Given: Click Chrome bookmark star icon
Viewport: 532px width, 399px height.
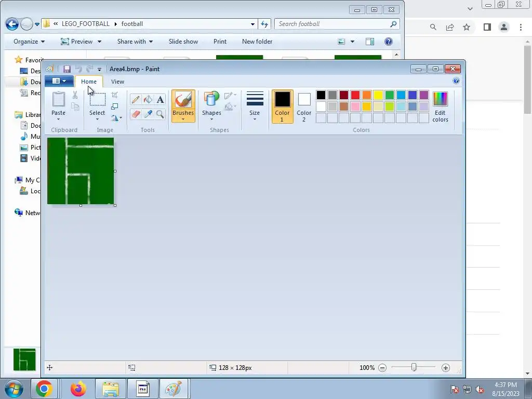Looking at the screenshot, I should [467, 27].
